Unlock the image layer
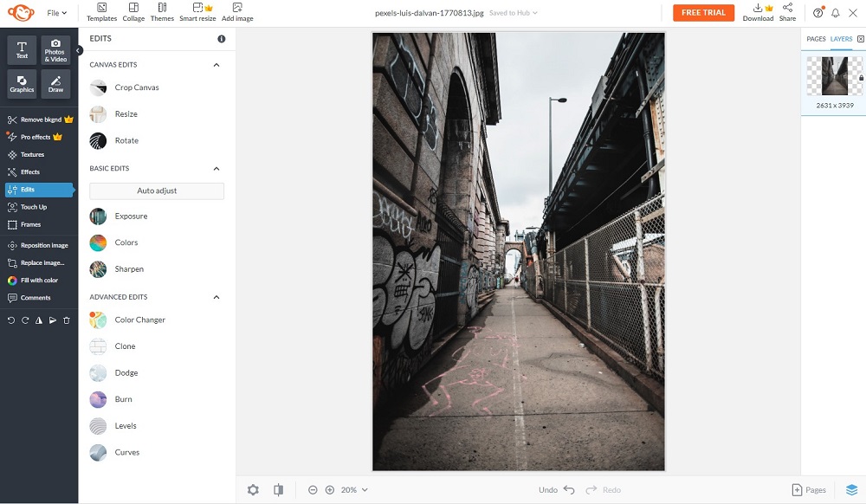 click(861, 77)
